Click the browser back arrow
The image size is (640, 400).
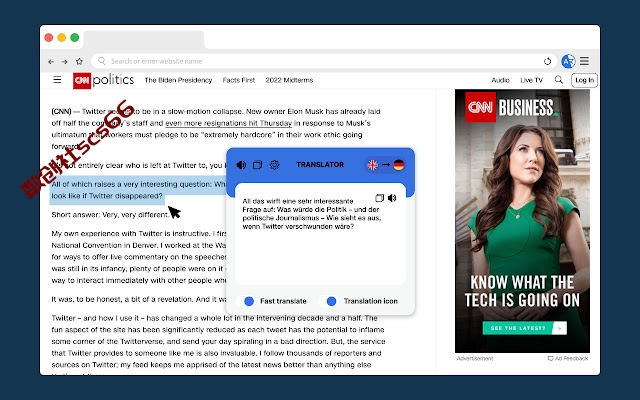click(51, 62)
